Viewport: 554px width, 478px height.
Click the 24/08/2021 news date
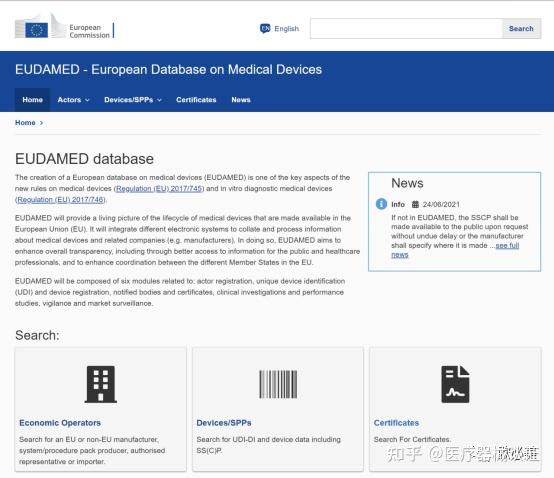[441, 205]
